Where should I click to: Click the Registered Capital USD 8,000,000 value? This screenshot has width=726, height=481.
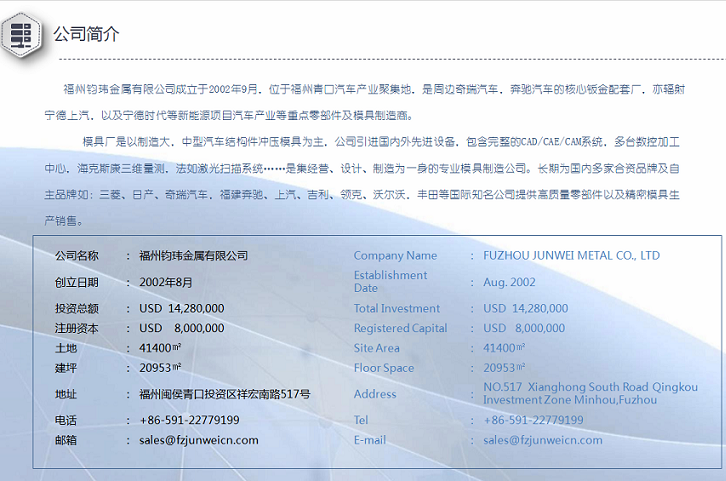(524, 328)
